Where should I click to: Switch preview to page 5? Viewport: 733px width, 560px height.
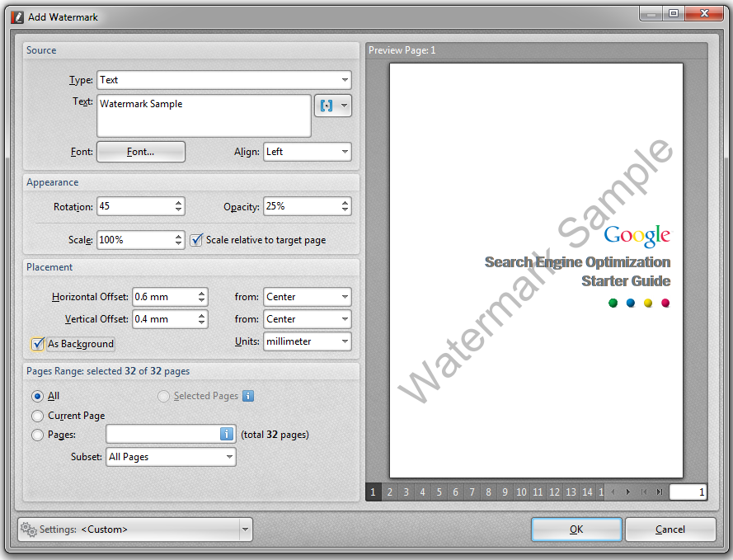tap(439, 492)
